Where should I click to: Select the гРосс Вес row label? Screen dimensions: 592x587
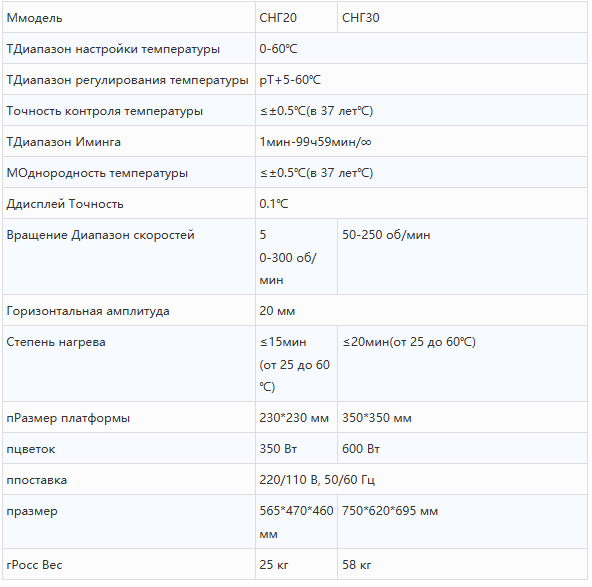(34, 565)
